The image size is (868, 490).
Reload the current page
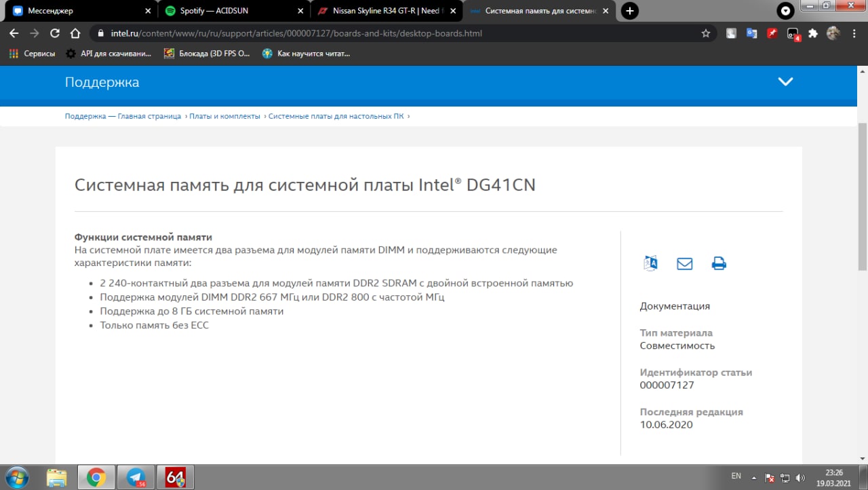coord(56,33)
